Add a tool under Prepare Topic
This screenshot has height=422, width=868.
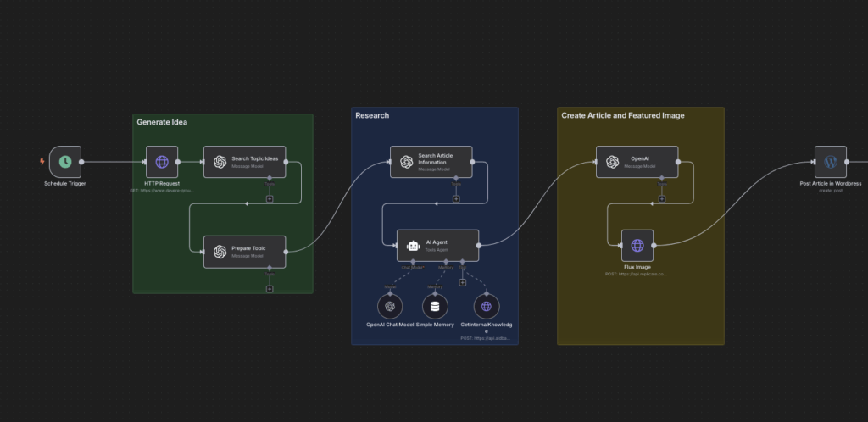pos(270,289)
